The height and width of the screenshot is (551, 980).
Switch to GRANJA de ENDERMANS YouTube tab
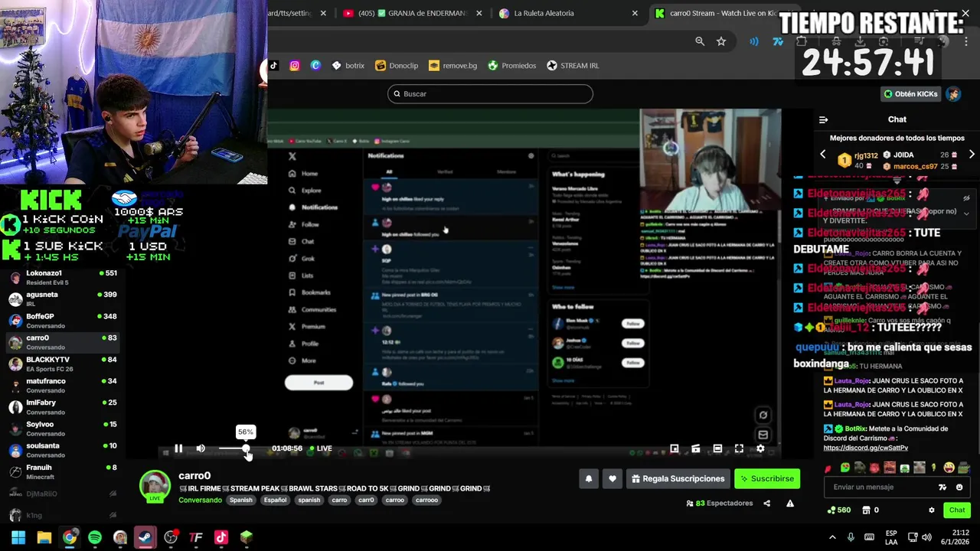(x=413, y=13)
